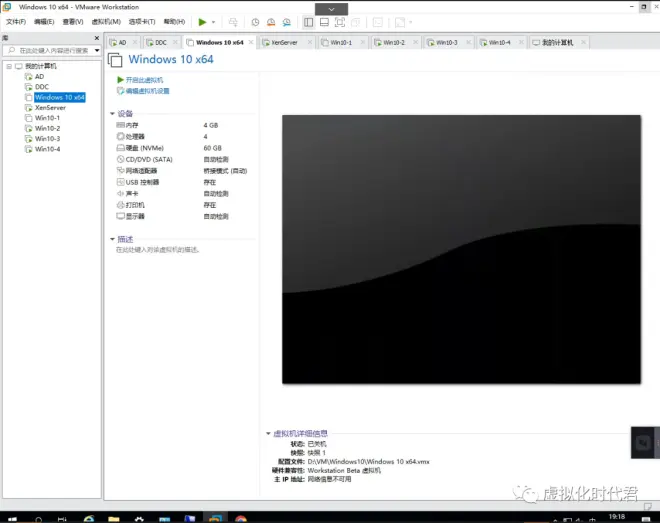This screenshot has height=523, width=660.
Task: Open the snapshot manager icon
Action: tap(287, 22)
